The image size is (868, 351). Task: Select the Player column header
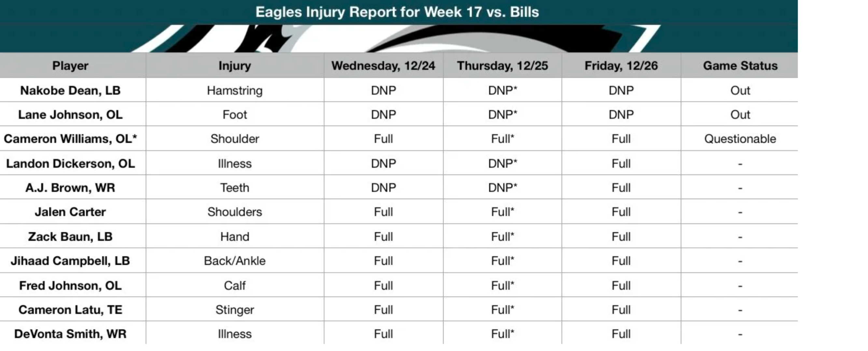click(x=70, y=65)
